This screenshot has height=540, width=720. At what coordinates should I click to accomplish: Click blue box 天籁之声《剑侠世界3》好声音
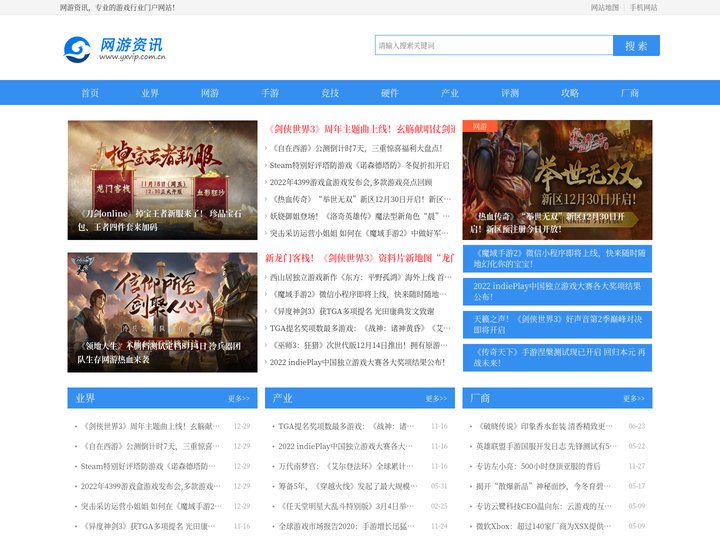pos(557,325)
